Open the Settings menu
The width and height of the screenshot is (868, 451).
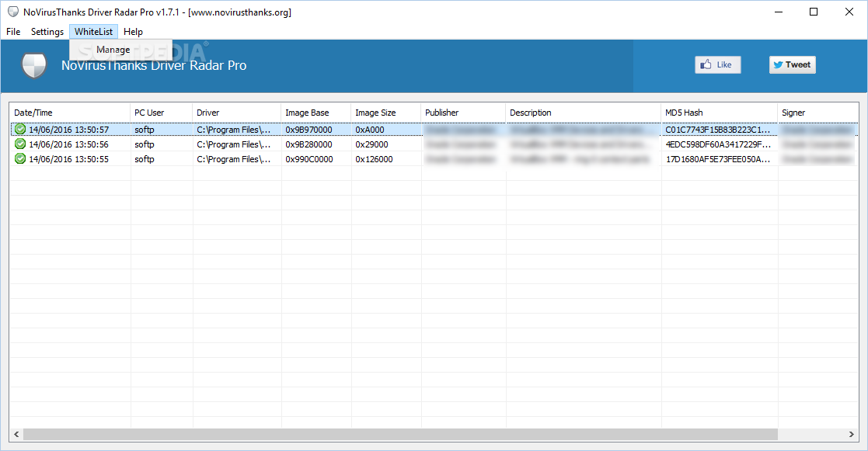pyautogui.click(x=47, y=32)
